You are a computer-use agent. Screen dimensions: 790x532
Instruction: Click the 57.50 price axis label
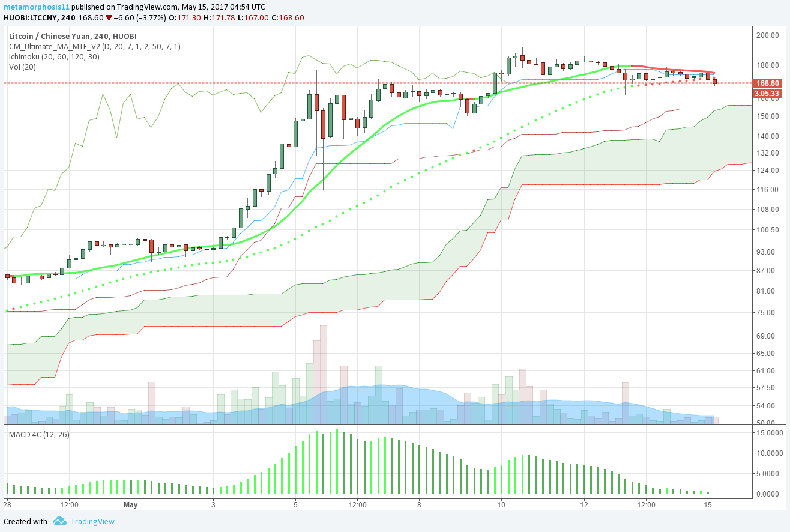point(766,388)
